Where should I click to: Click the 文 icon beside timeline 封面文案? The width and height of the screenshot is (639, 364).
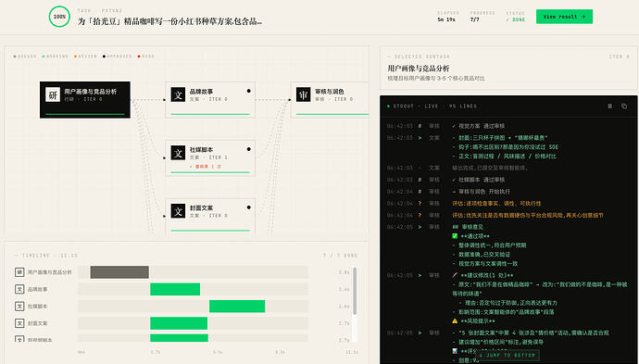19,323
